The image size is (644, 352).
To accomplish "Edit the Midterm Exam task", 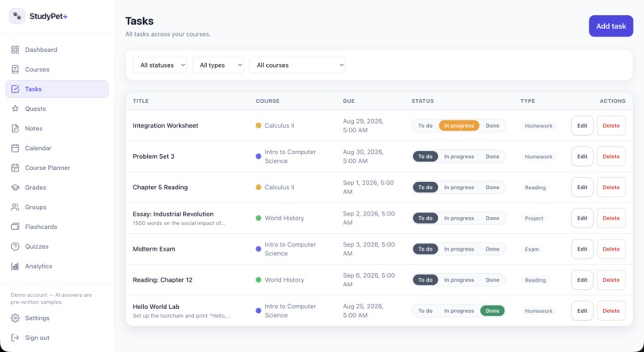I will point(582,249).
